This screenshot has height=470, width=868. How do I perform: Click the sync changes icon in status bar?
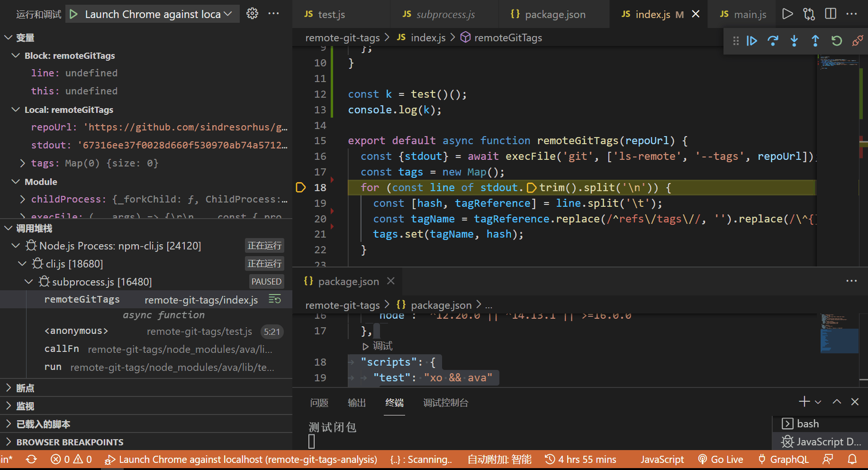(31, 460)
